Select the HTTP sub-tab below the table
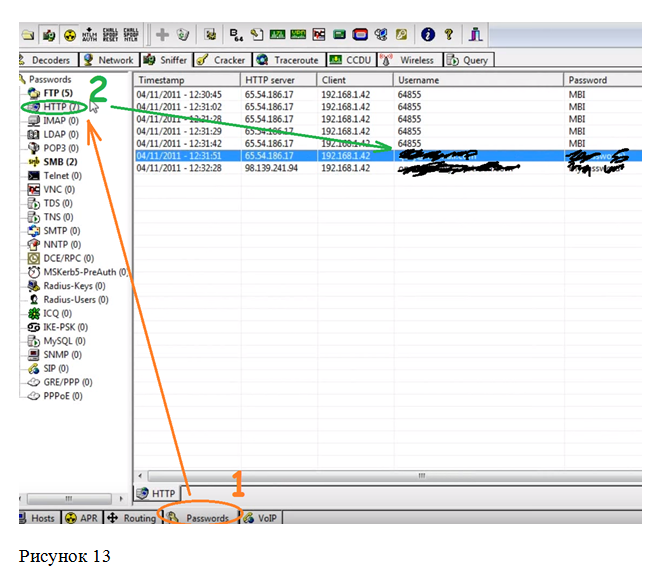This screenshot has width=671, height=577. (157, 494)
